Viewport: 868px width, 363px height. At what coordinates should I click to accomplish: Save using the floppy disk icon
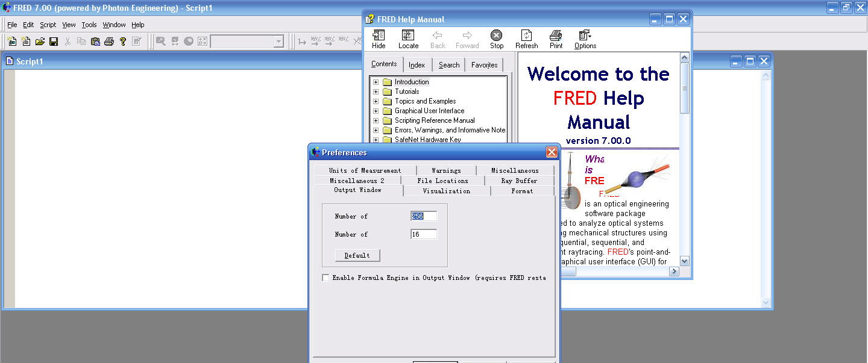[54, 42]
